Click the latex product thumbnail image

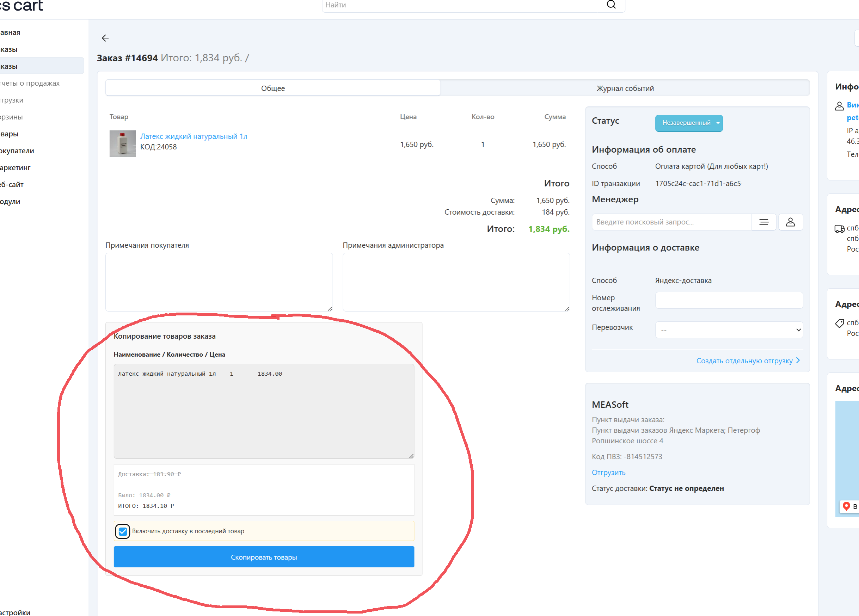123,143
